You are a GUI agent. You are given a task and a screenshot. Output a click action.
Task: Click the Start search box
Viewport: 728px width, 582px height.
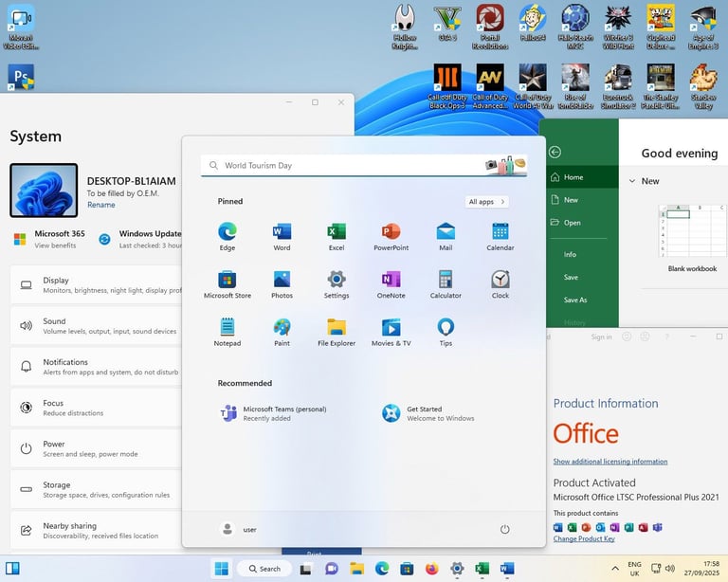(364, 165)
